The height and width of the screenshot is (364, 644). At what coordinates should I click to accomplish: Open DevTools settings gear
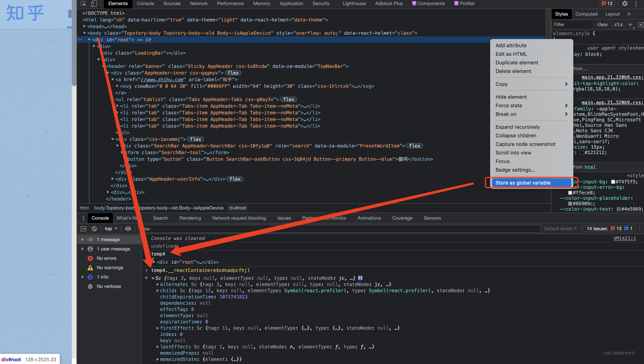pyautogui.click(x=625, y=4)
